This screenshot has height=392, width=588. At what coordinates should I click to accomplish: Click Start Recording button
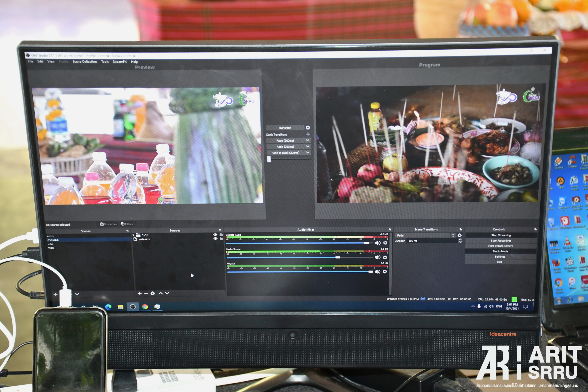(500, 241)
